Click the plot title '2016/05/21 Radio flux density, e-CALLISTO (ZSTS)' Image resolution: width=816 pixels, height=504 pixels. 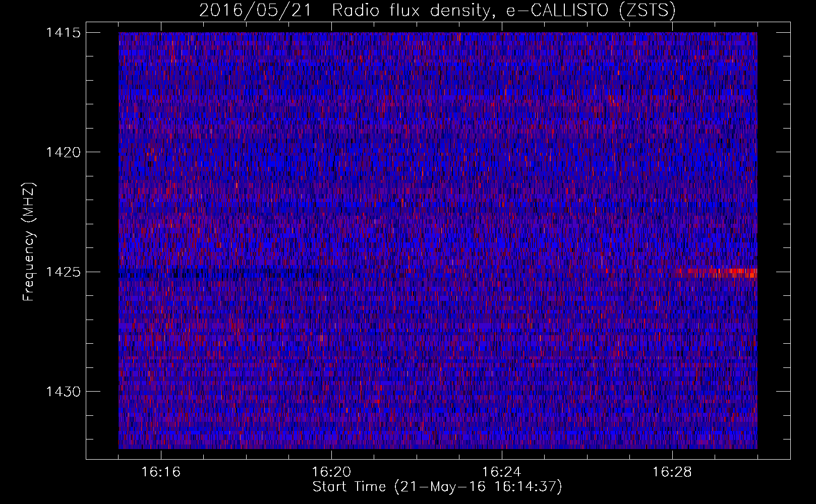click(x=437, y=10)
